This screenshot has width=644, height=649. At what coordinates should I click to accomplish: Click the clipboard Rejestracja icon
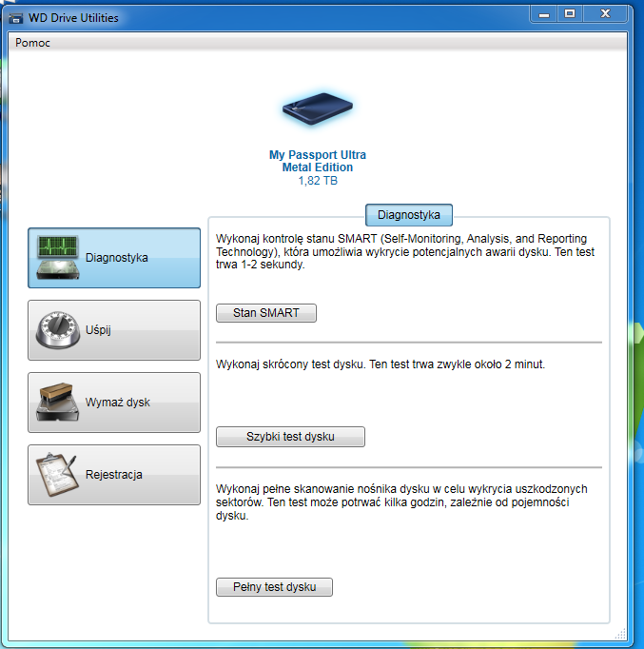coord(57,474)
